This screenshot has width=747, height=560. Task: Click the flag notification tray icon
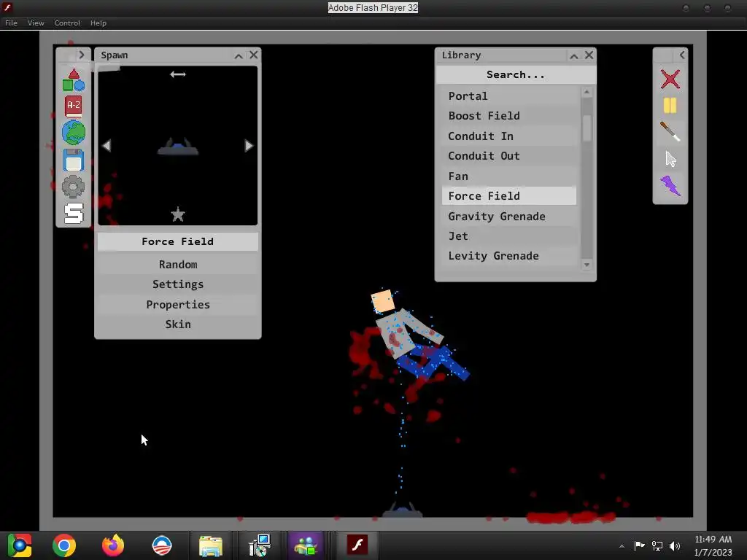pos(639,545)
